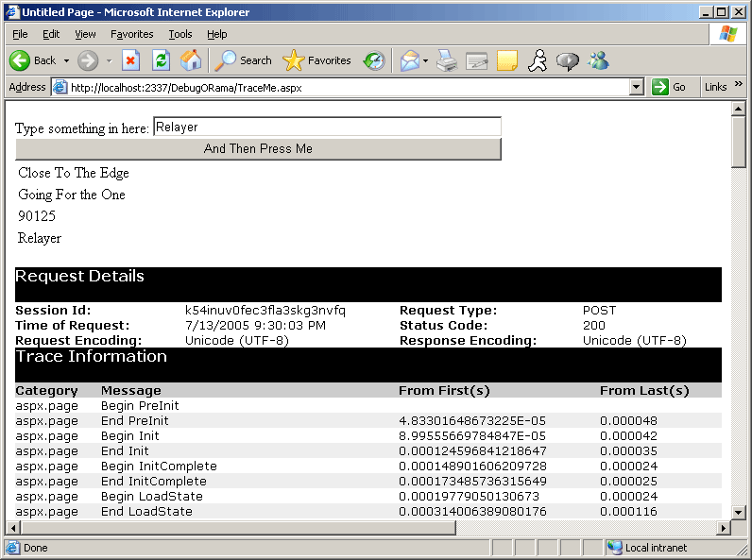This screenshot has width=752, height=560.
Task: Open the Tools menu
Action: pos(179,34)
